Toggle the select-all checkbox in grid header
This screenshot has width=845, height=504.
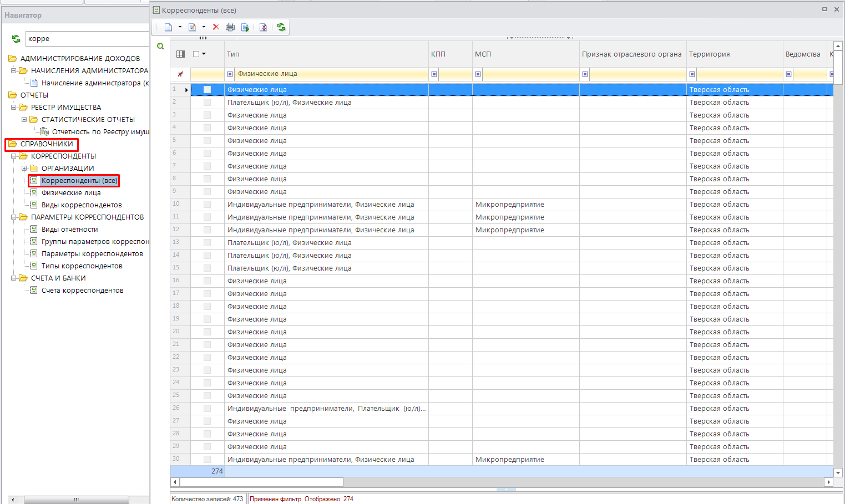pyautogui.click(x=196, y=54)
